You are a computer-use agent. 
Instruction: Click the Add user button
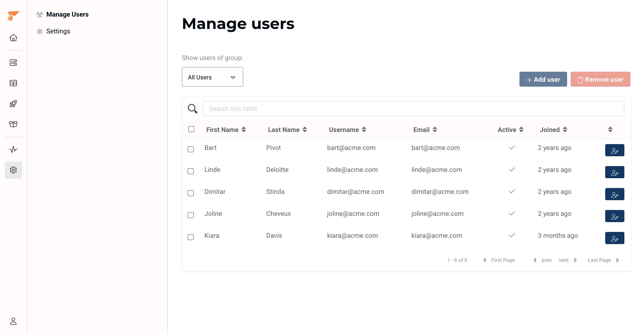click(543, 79)
